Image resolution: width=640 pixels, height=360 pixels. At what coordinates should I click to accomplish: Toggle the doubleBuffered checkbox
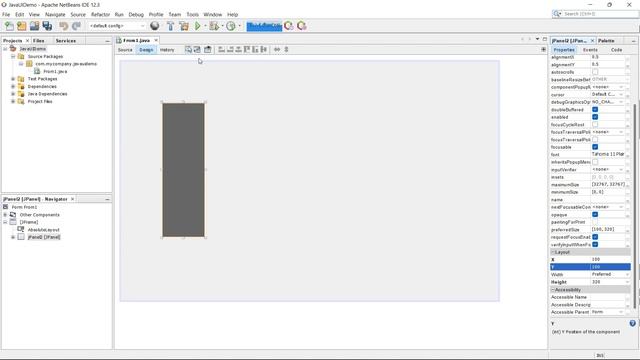(595, 109)
